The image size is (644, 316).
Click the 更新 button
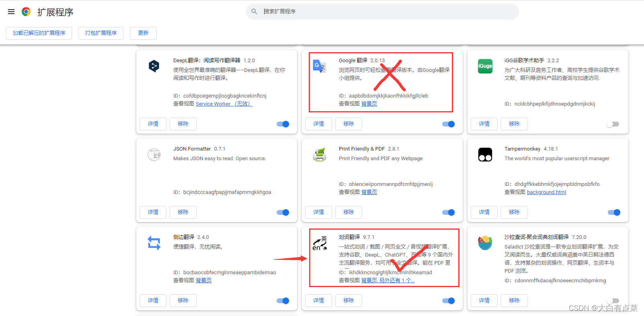click(x=143, y=33)
